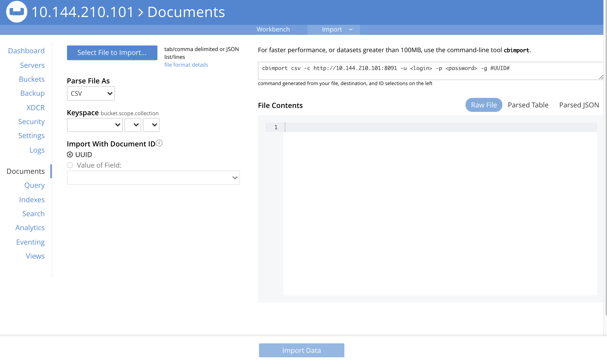
Task: Open the Parse File As CSV dropdown
Action: (91, 93)
